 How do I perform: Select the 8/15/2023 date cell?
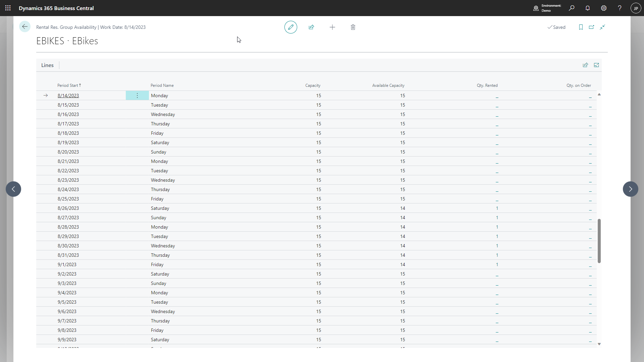click(x=68, y=105)
